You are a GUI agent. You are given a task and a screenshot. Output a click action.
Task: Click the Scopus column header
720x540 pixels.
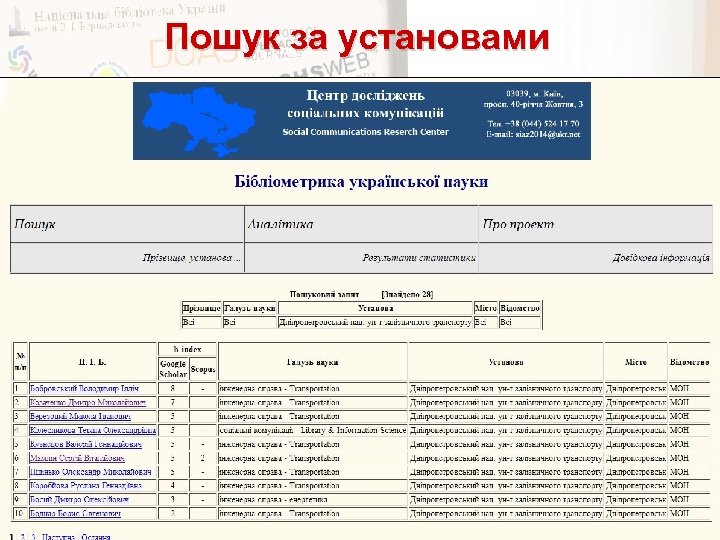pyautogui.click(x=203, y=368)
